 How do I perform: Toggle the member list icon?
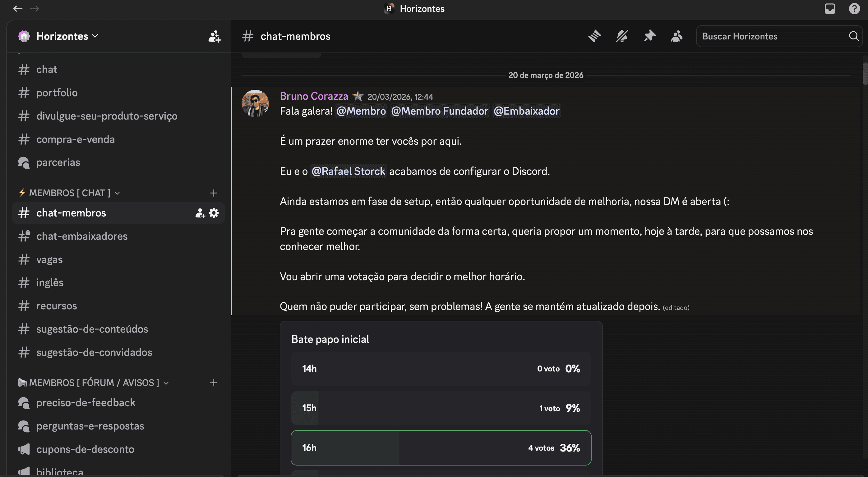click(x=676, y=36)
